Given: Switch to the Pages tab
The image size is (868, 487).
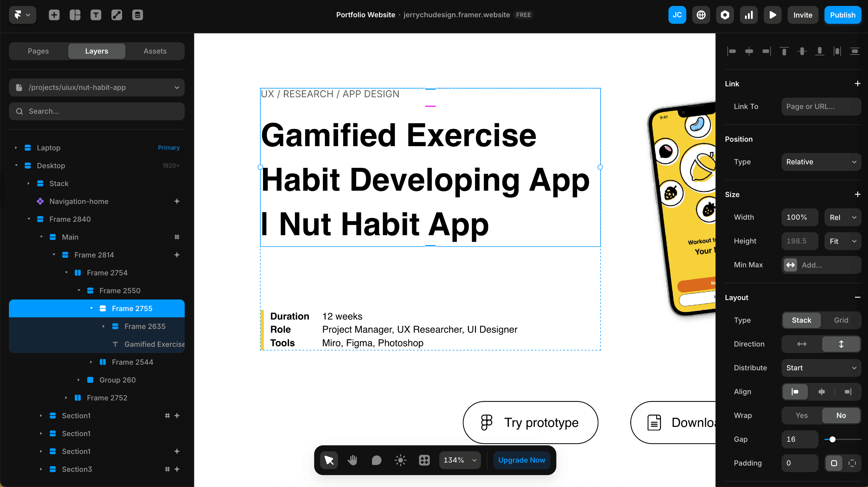Looking at the screenshot, I should [x=38, y=51].
